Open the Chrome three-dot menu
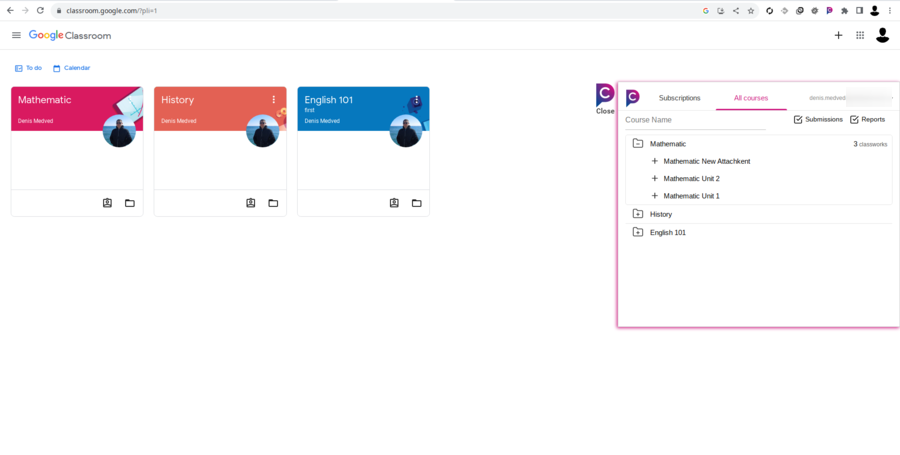This screenshot has height=455, width=900. pos(890,10)
